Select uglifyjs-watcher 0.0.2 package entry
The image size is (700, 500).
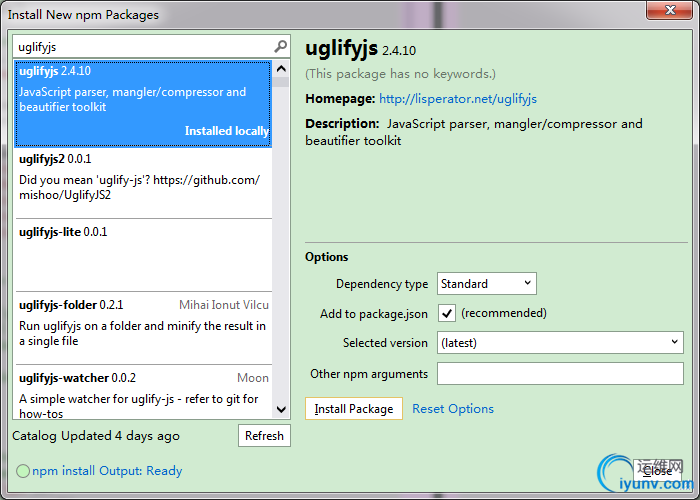pyautogui.click(x=143, y=392)
